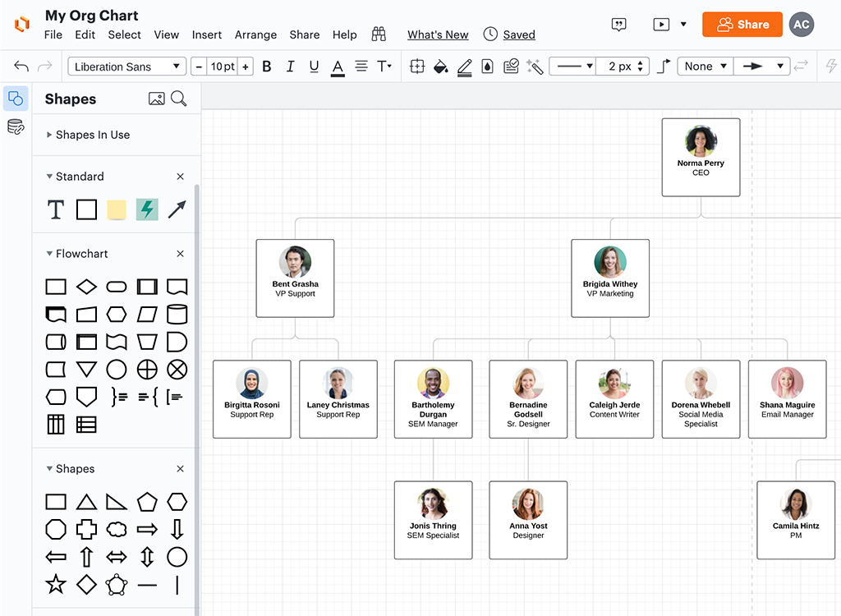Open the text color picker
This screenshot has height=616, width=841.
pyautogui.click(x=338, y=67)
